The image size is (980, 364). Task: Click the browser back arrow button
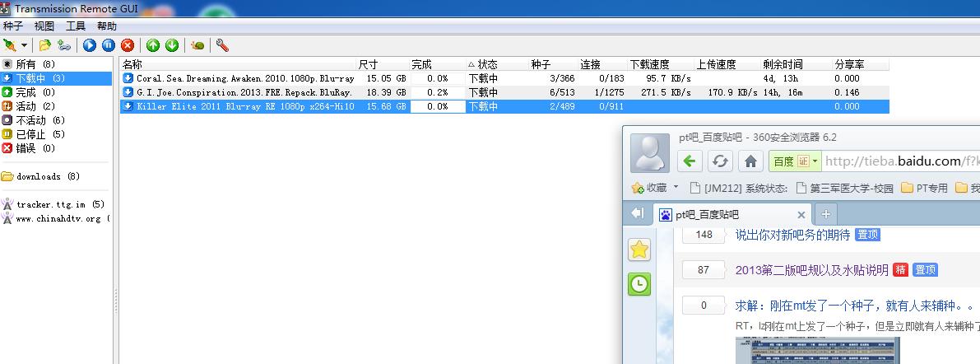[x=690, y=161]
